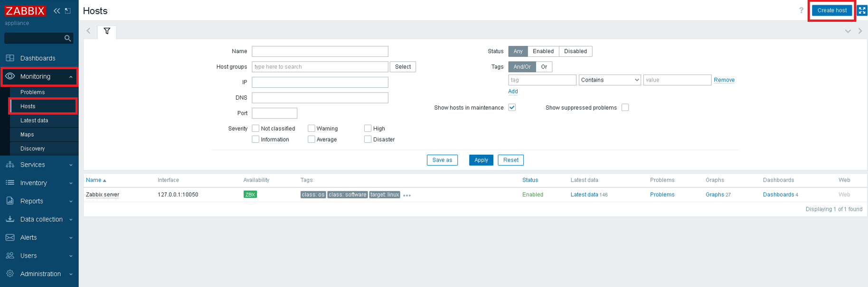The height and width of the screenshot is (287, 868).
Task: Go to previous filter tab arrow
Action: coord(88,31)
